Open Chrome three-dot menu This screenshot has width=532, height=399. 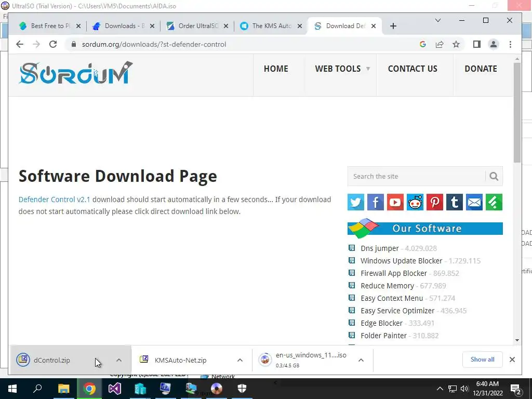(x=510, y=44)
